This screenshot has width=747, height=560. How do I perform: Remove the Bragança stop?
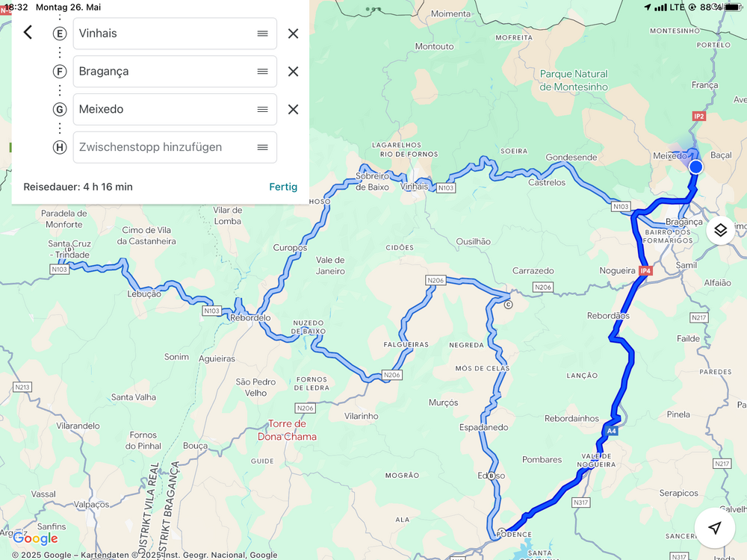[293, 72]
